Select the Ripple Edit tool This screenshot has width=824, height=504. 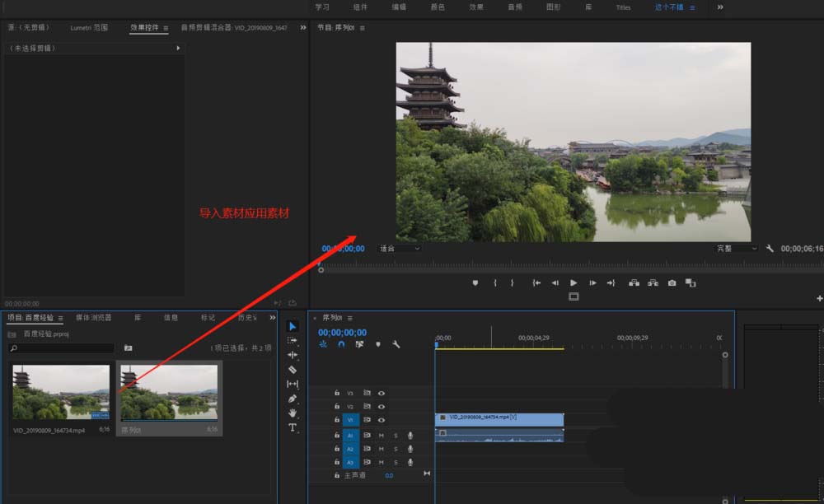point(293,355)
